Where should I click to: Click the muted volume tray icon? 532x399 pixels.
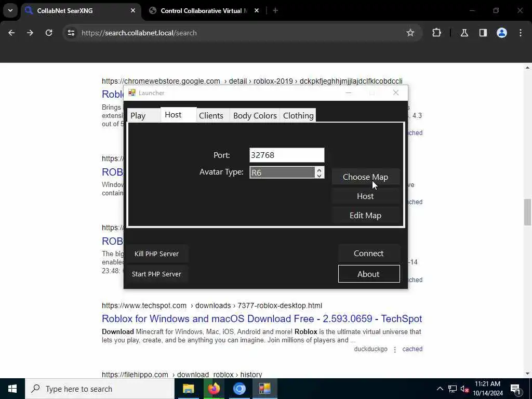click(x=464, y=389)
